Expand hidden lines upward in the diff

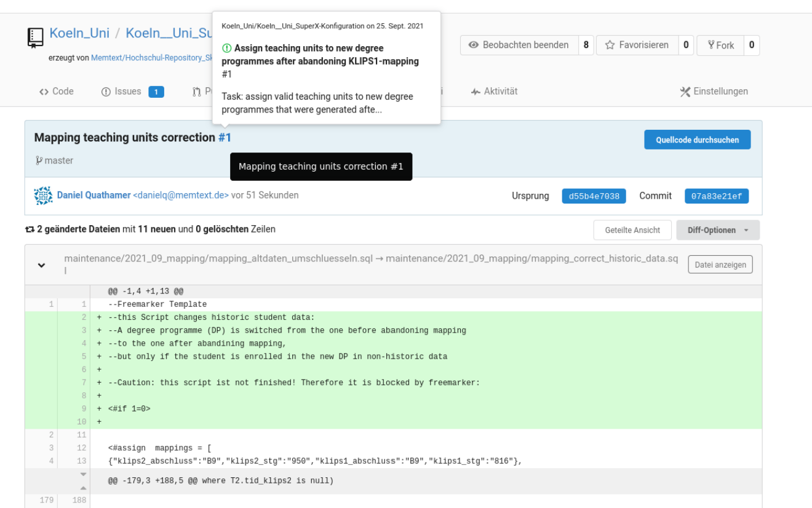click(x=84, y=487)
